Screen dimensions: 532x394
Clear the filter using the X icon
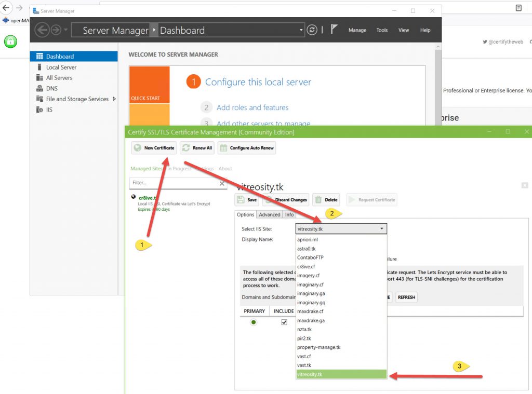(x=222, y=183)
